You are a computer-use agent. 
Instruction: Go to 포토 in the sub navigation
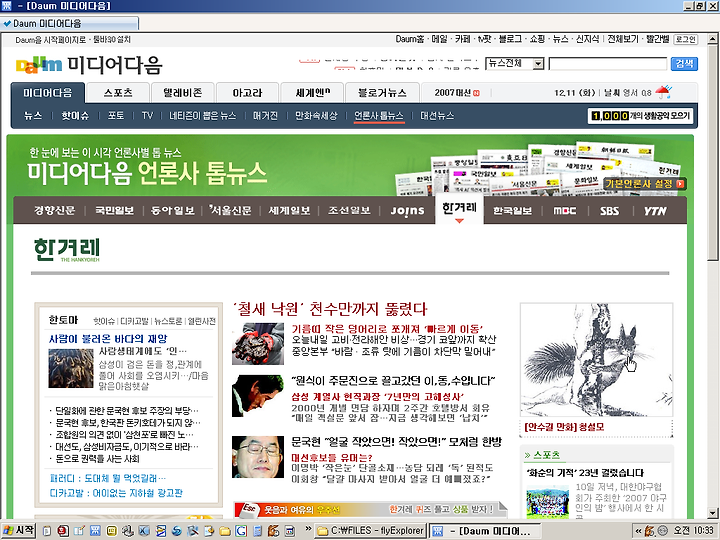[x=116, y=116]
